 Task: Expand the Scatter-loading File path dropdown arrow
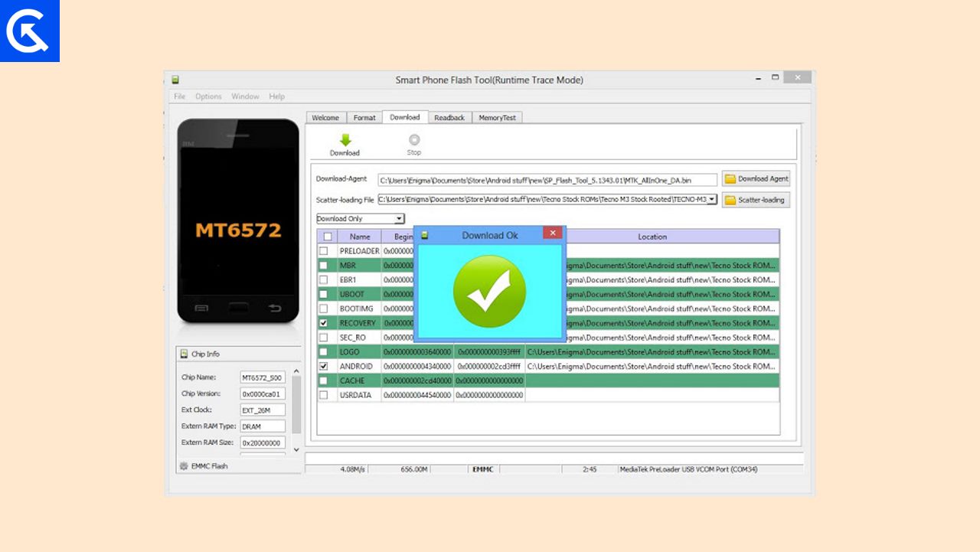click(712, 199)
